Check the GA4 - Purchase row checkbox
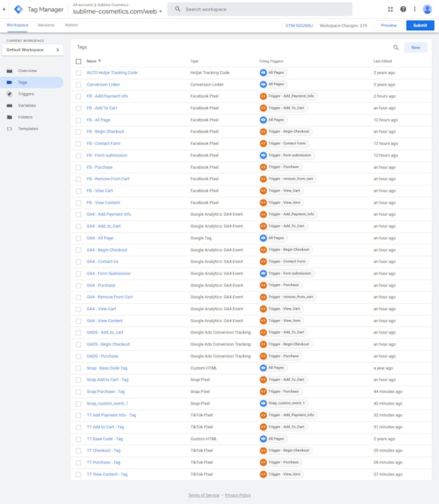 coord(78,286)
